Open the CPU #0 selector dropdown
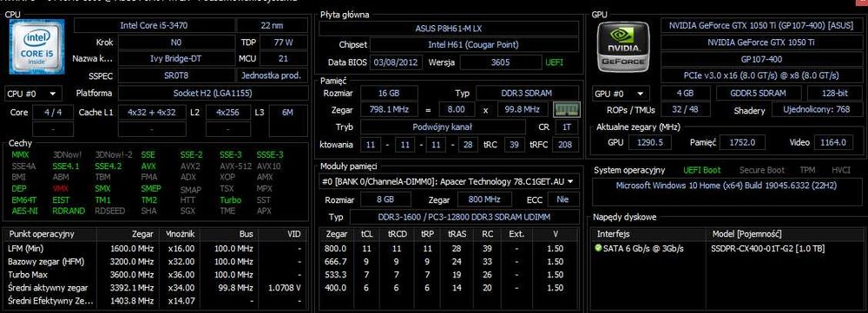Screen dimensions: 868x313 click(33, 94)
